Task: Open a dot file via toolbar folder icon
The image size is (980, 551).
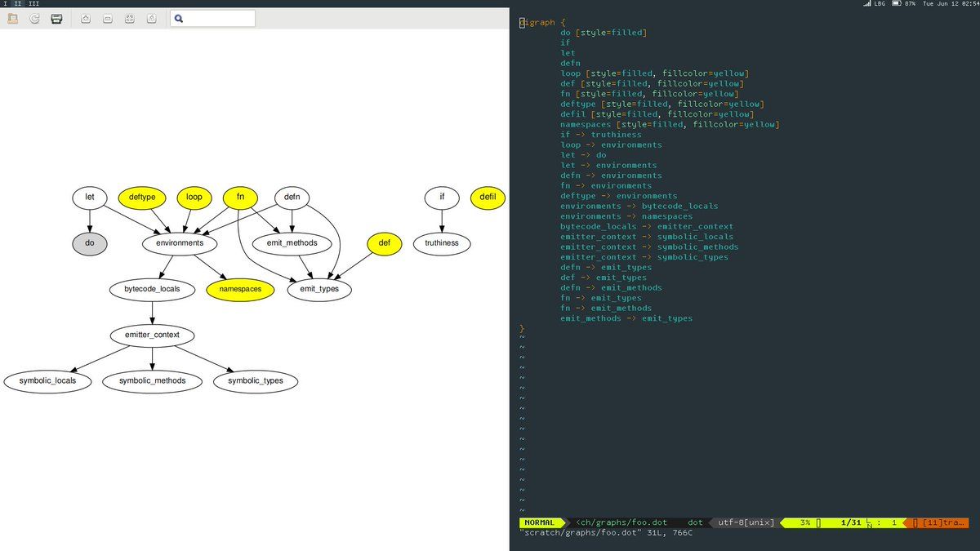Action: tap(12, 18)
